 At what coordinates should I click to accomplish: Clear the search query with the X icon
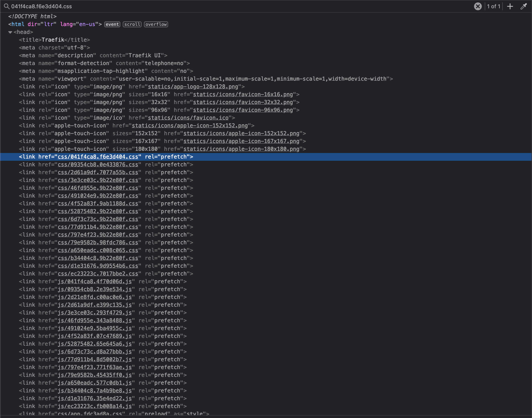pyautogui.click(x=478, y=6)
